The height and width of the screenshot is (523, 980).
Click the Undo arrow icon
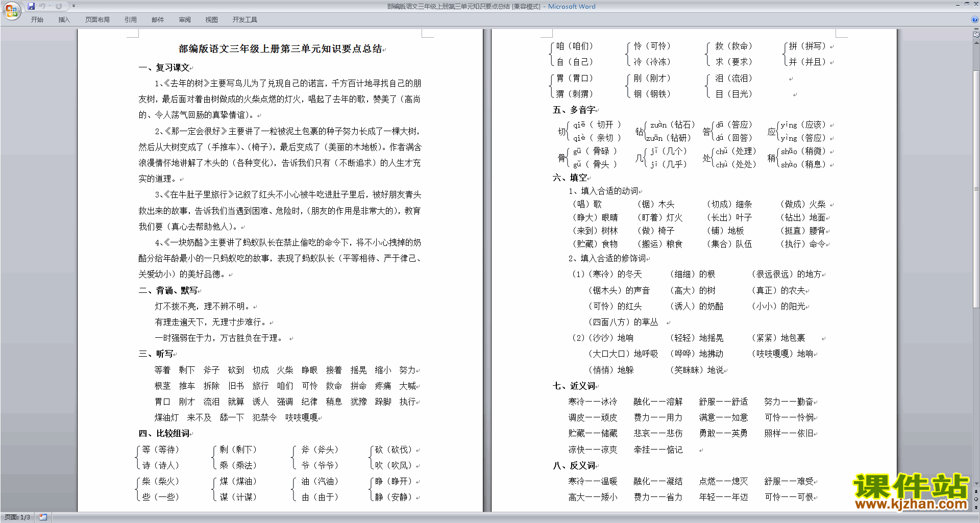coord(42,6)
